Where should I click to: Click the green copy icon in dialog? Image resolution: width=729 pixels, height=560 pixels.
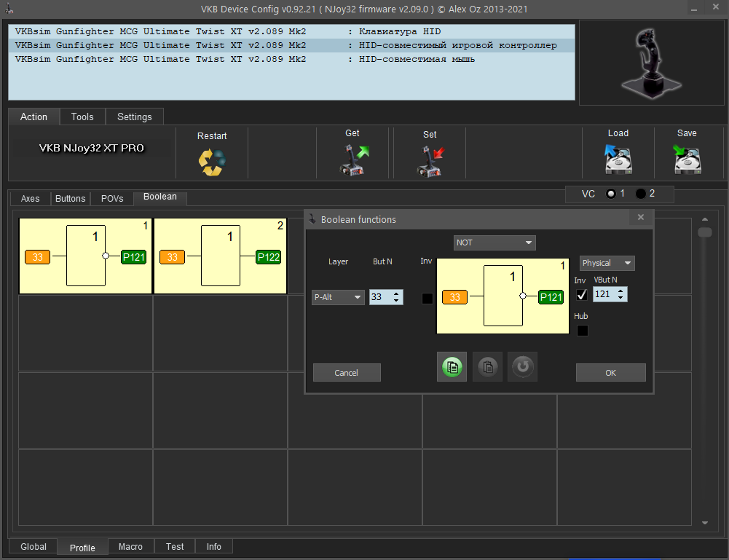(x=452, y=367)
